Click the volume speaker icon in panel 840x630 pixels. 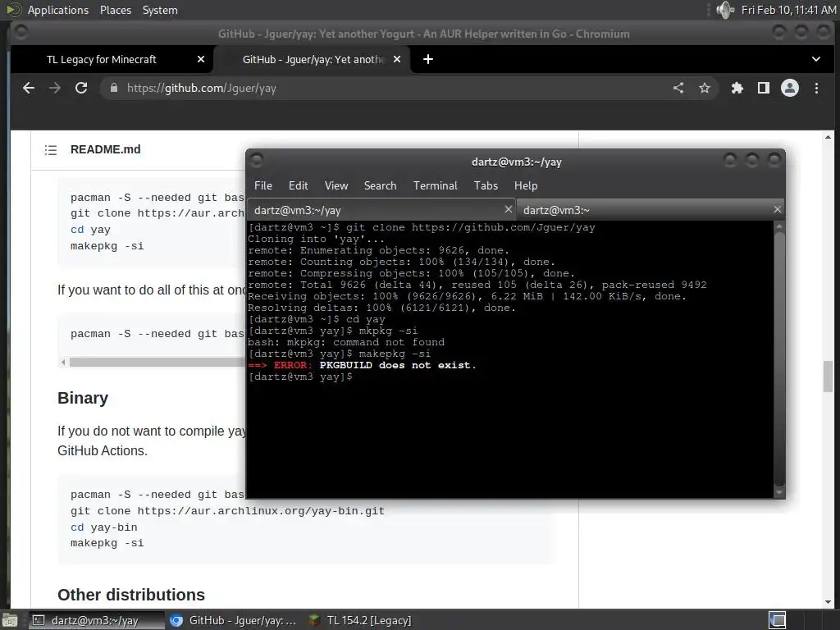[725, 10]
